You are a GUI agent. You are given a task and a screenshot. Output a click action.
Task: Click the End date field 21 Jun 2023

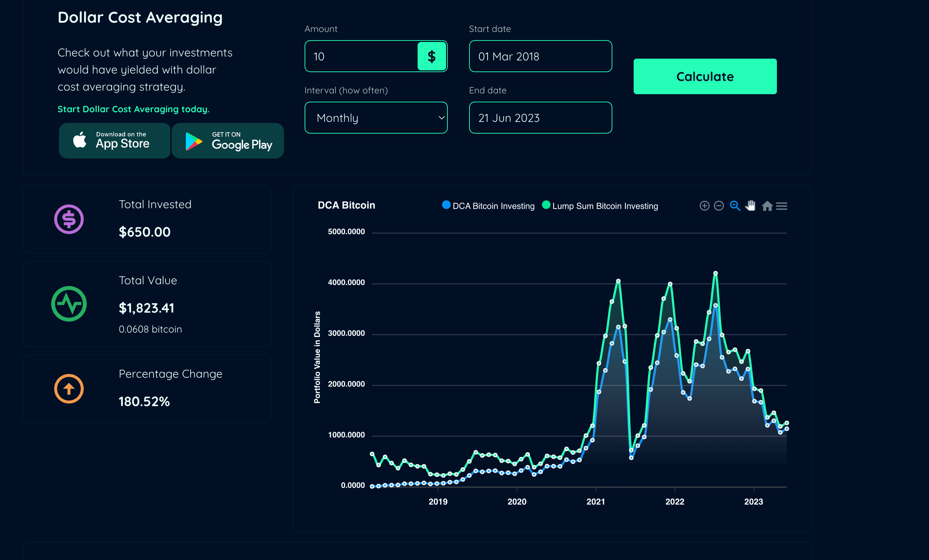(540, 118)
